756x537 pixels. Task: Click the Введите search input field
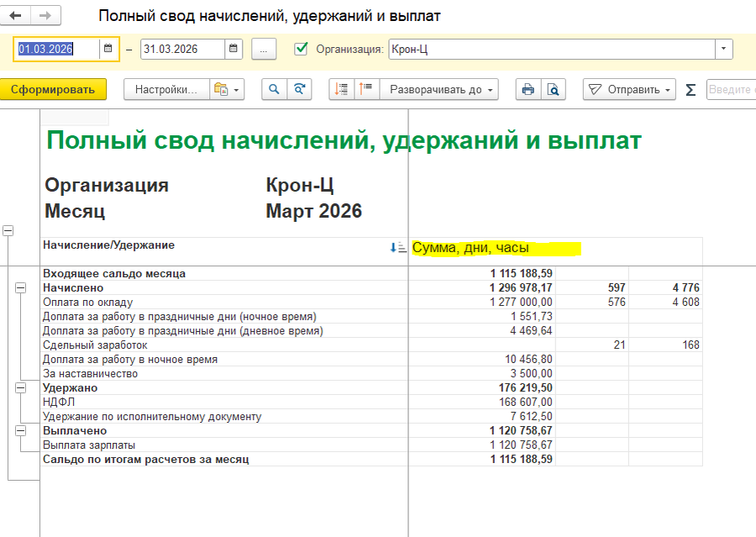(731, 90)
